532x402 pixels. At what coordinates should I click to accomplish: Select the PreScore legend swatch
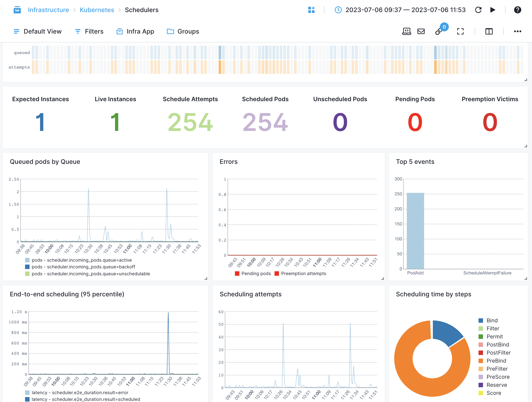point(481,377)
